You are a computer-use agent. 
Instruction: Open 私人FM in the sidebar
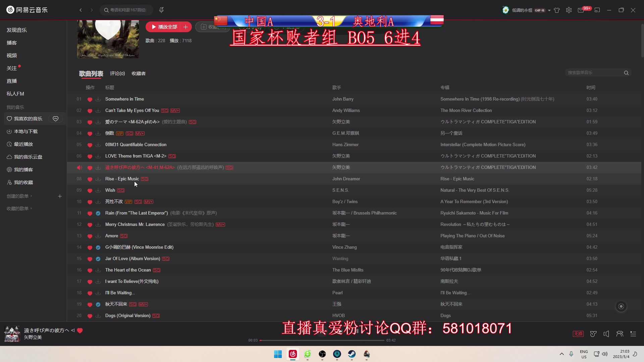click(x=15, y=94)
